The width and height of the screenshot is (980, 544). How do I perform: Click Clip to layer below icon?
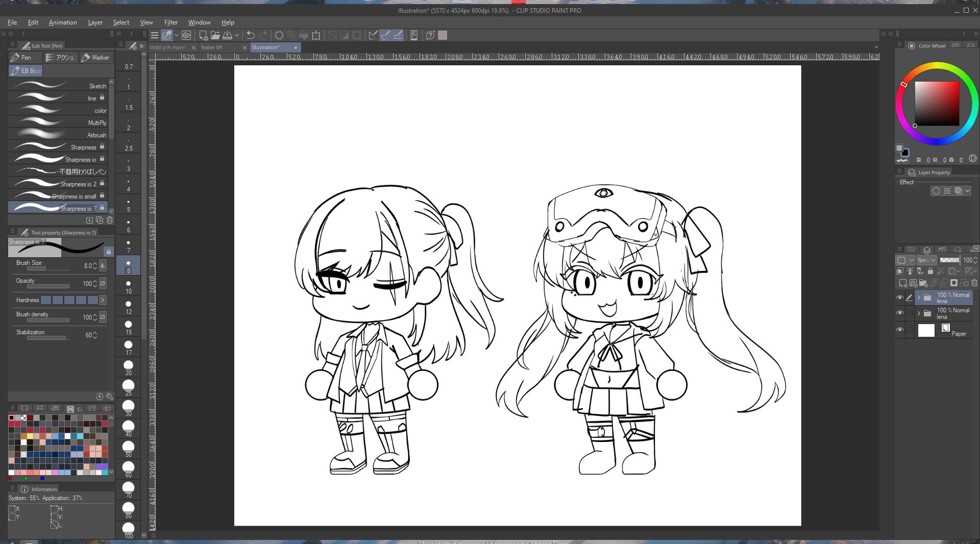pyautogui.click(x=900, y=271)
